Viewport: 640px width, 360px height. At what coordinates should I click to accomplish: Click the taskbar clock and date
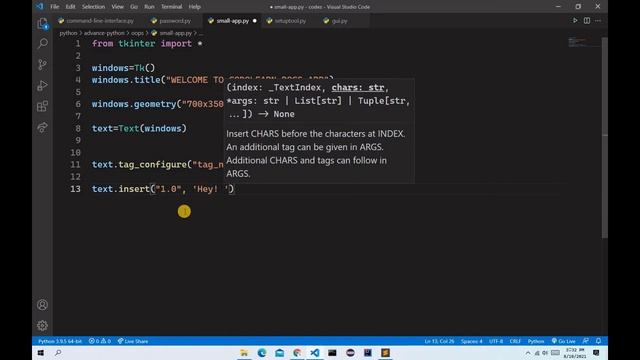click(x=575, y=353)
